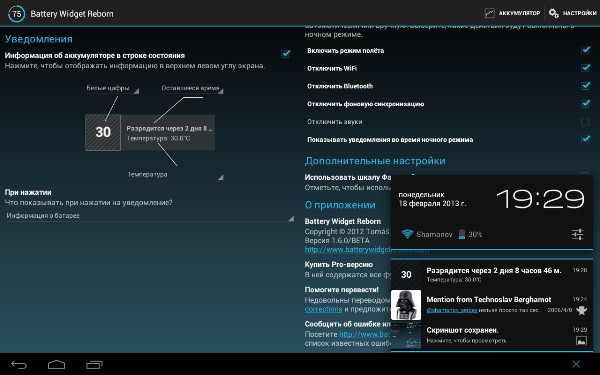Toggle show notifications during night mode checkbox
Viewport: 600px width, 375px height.
coord(585,139)
